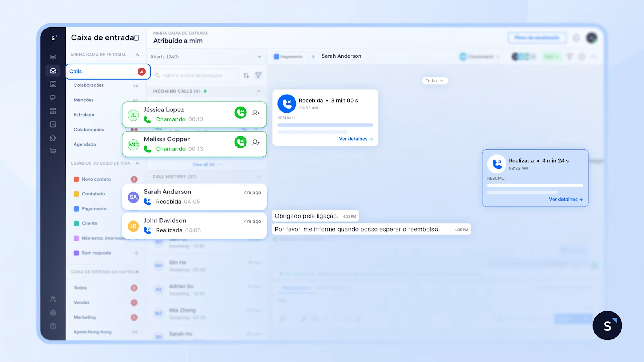644x362 pixels.
Task: Select the Cliente lifecycle stage
Action: point(105,224)
